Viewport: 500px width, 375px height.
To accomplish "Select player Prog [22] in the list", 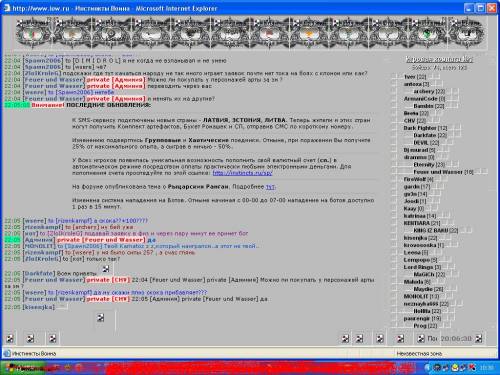I will tap(425, 326).
